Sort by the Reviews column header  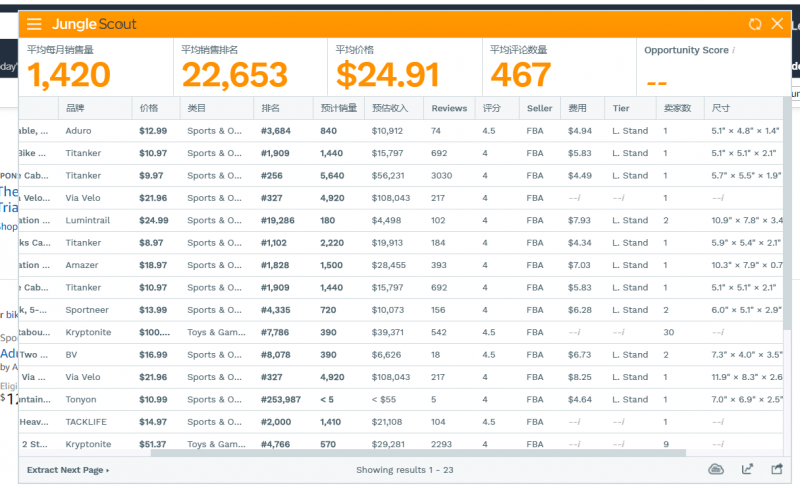pos(449,108)
